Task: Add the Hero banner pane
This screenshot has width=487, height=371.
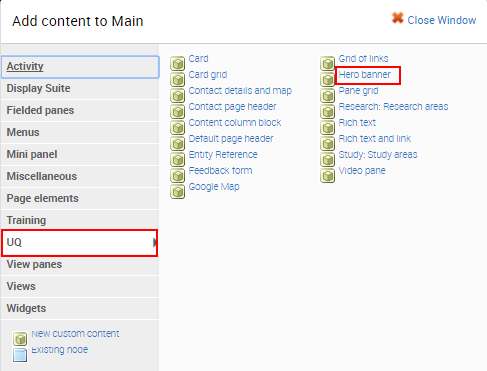Action: 364,74
